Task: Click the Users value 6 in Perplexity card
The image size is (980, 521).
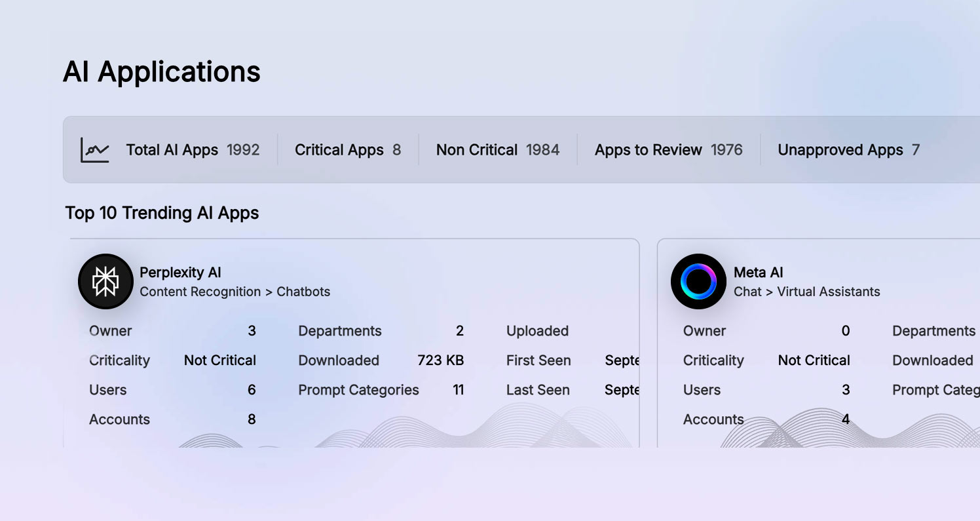Action: click(x=252, y=390)
